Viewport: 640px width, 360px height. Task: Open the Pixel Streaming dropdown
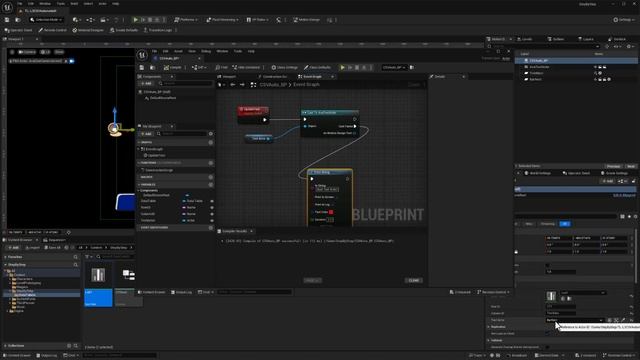[222, 20]
